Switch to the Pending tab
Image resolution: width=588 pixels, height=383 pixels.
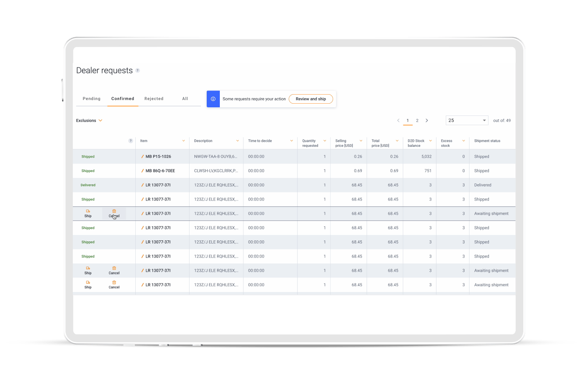click(91, 99)
